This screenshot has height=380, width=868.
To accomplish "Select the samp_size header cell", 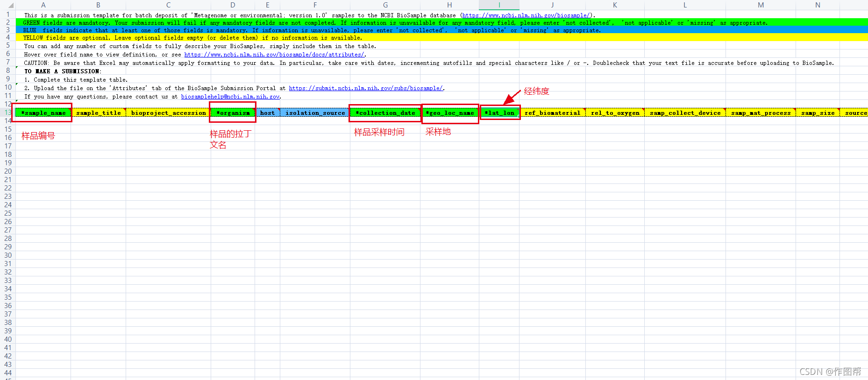I will point(818,113).
